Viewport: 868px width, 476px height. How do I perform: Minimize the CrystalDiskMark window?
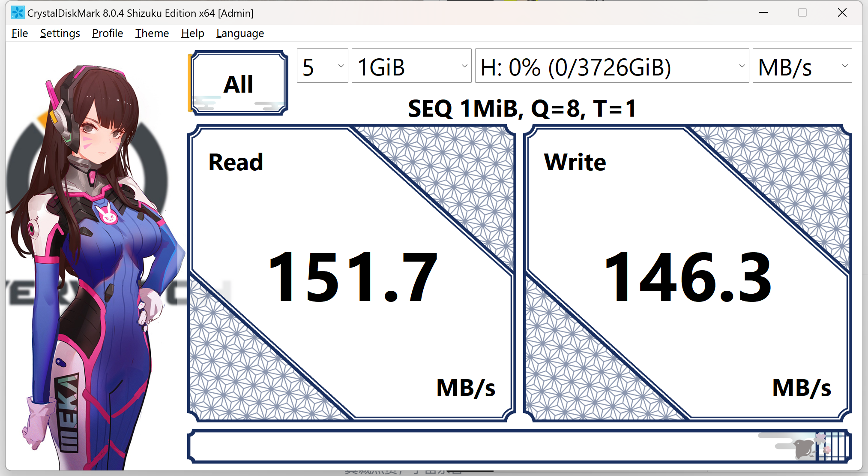[763, 13]
